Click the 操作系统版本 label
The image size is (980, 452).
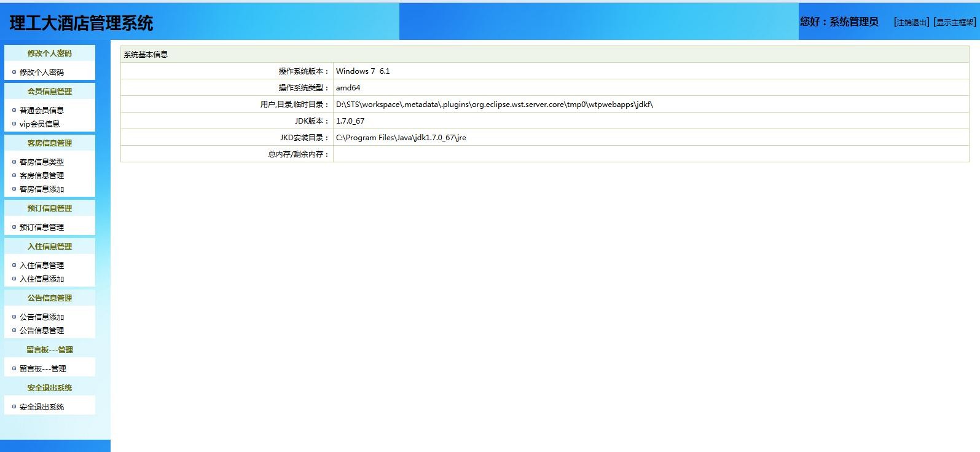[304, 71]
